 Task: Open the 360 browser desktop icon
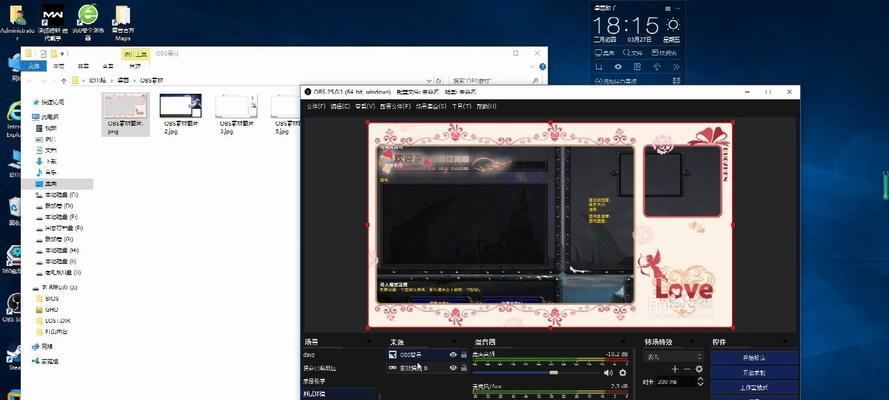(x=87, y=22)
